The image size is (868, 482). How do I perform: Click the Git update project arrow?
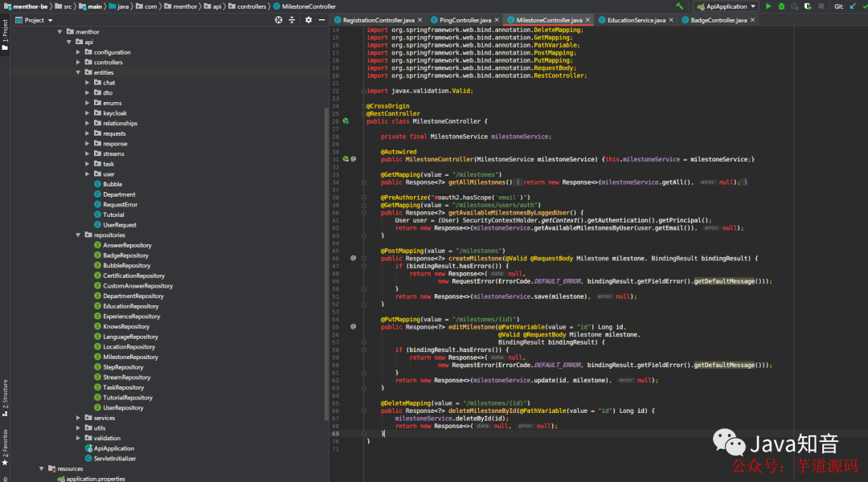(x=853, y=6)
